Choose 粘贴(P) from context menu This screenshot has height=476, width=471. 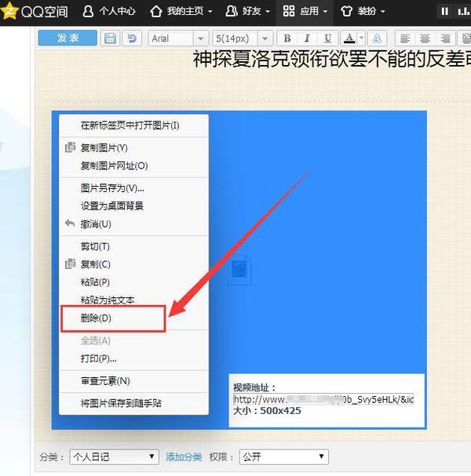pos(133,282)
